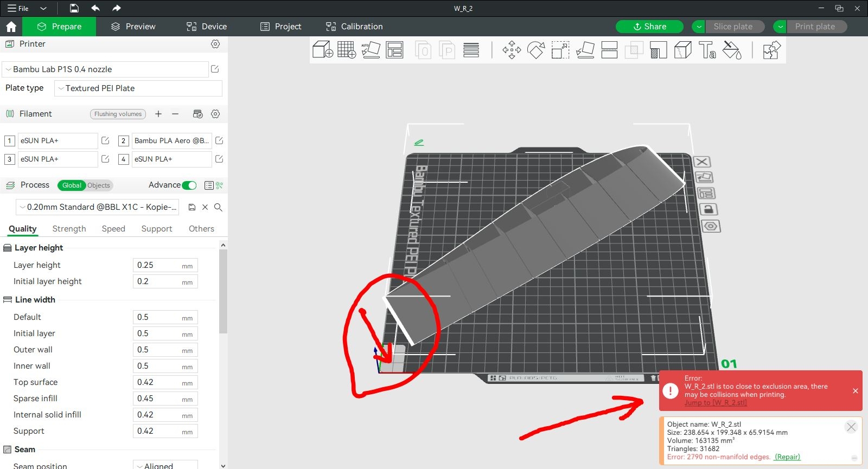
Task: Toggle the Advance mode switch
Action: click(x=189, y=185)
